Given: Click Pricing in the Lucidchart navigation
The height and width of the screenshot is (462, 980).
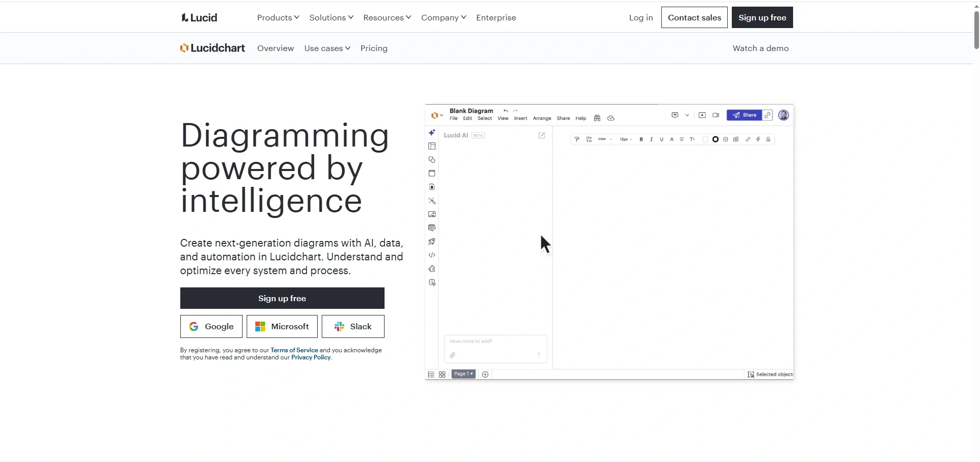Looking at the screenshot, I should point(374,48).
